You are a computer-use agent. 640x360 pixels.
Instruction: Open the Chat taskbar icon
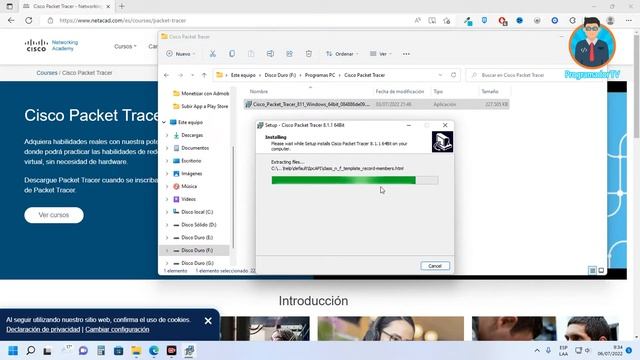(83, 351)
